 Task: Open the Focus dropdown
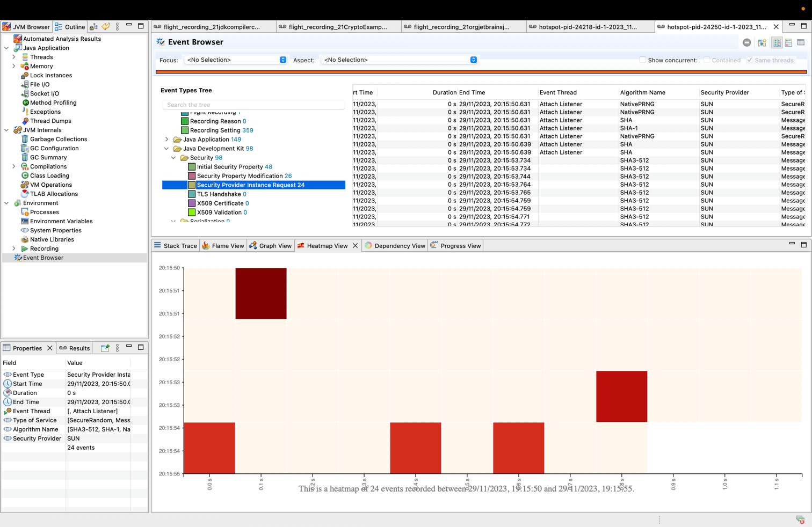235,60
